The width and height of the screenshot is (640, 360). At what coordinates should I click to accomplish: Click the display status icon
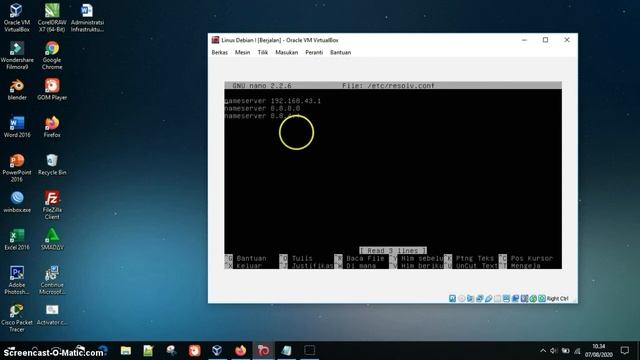pyautogui.click(x=506, y=298)
